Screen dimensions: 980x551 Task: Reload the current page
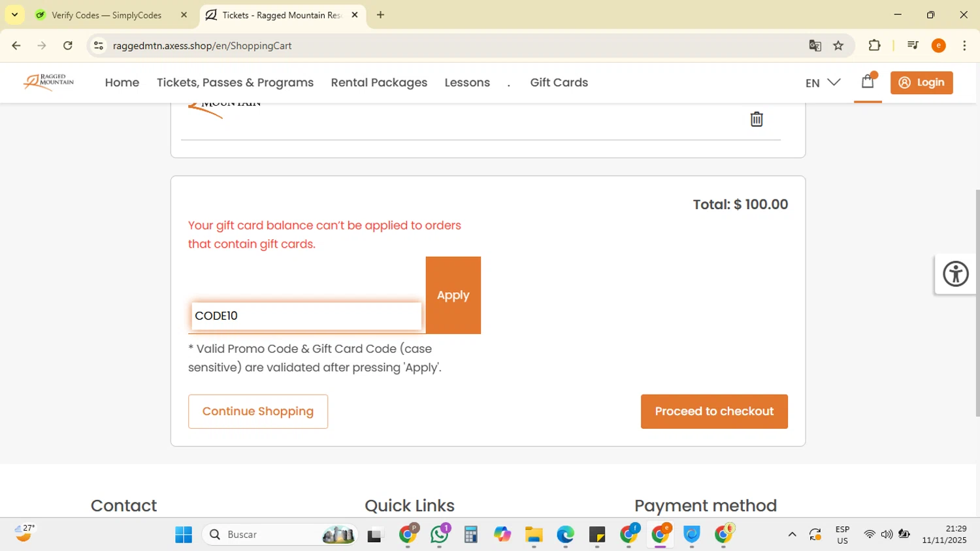(x=68, y=46)
